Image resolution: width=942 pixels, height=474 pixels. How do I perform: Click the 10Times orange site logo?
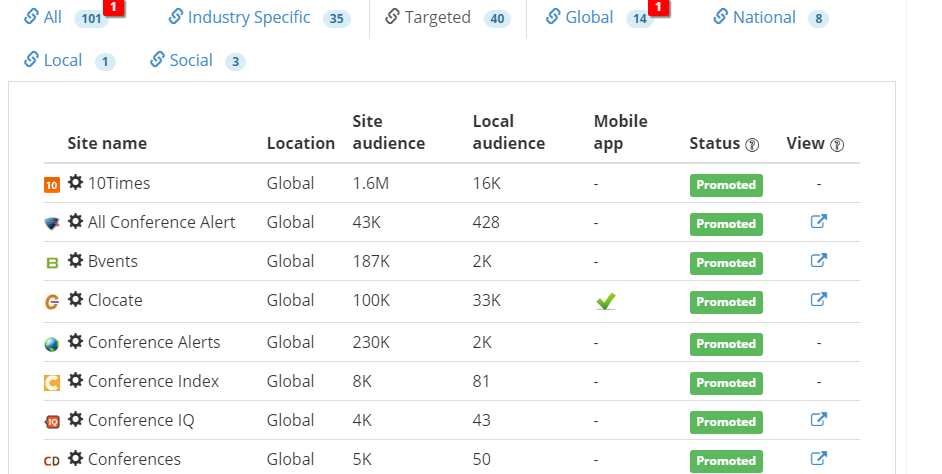pyautogui.click(x=52, y=184)
